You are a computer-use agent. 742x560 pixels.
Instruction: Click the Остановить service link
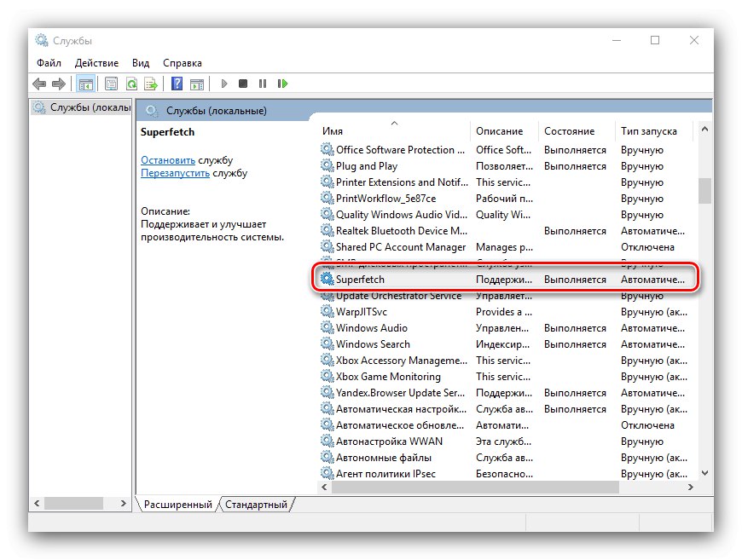click(x=168, y=160)
